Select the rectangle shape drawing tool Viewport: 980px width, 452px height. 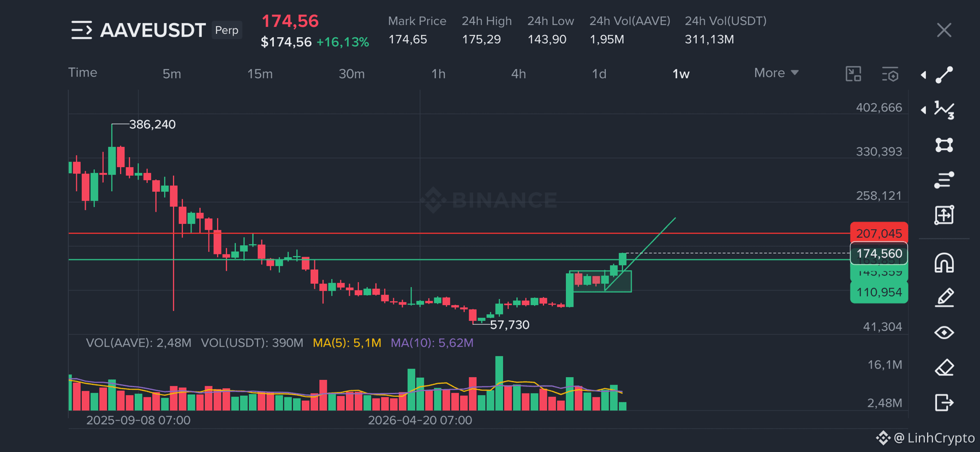point(945,145)
